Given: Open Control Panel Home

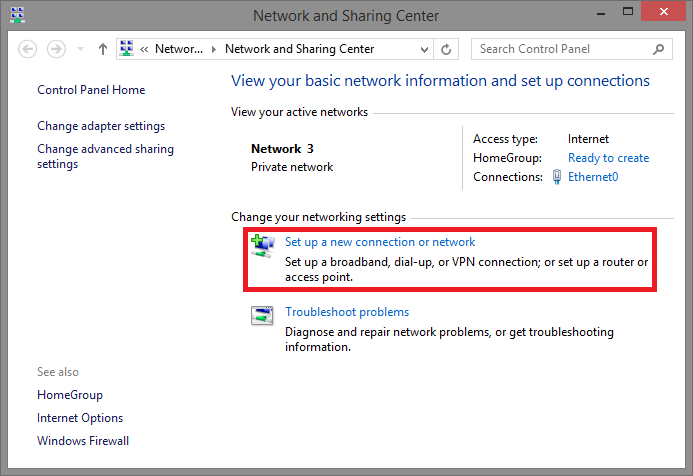Looking at the screenshot, I should click(91, 90).
